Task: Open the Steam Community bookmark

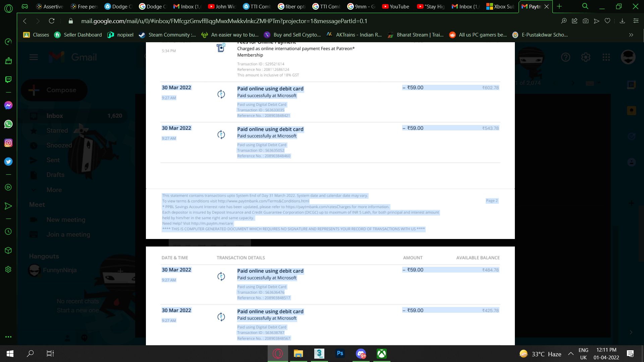Action: coord(167,35)
